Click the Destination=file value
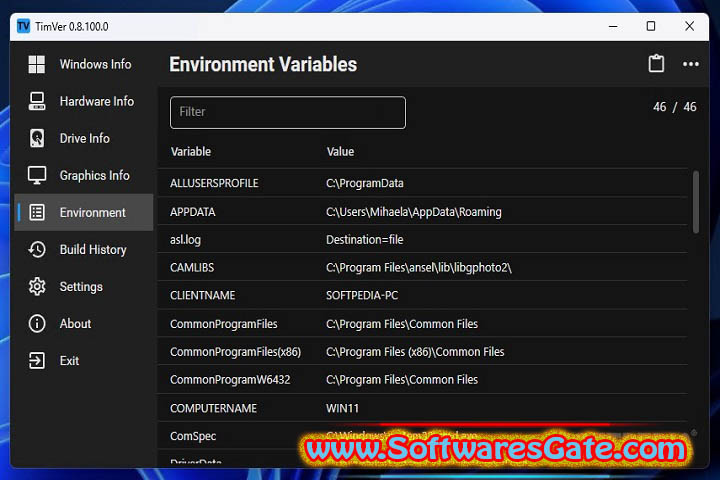The image size is (720, 480). tap(365, 240)
